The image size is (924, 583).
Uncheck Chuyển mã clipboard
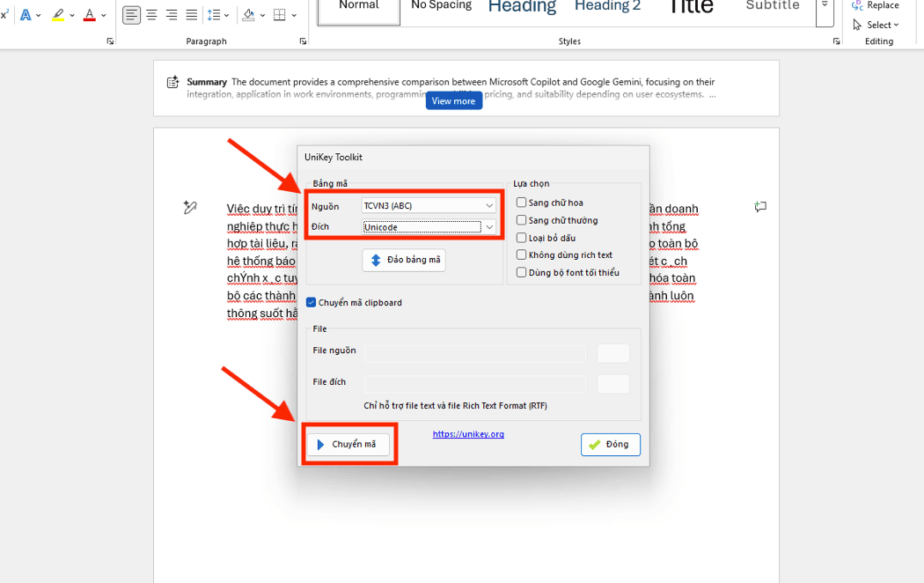pos(311,301)
